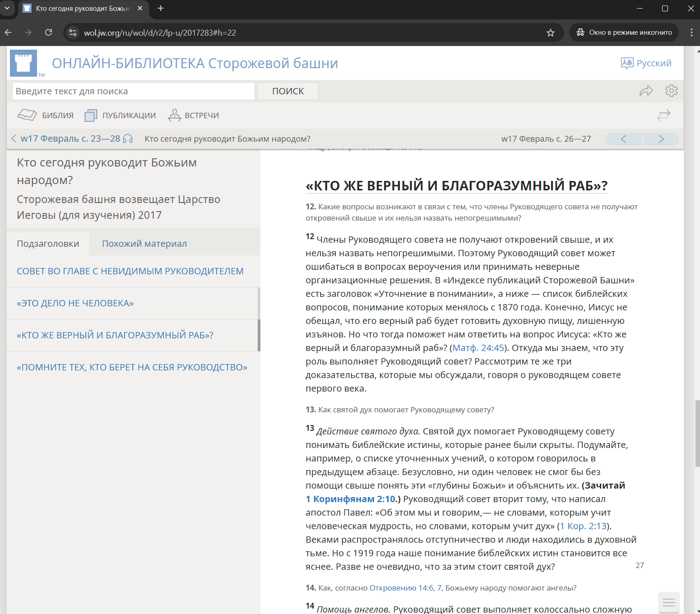700x614 pixels.
Task: Open the 1 Кор. 2:13 reference
Action: [584, 526]
